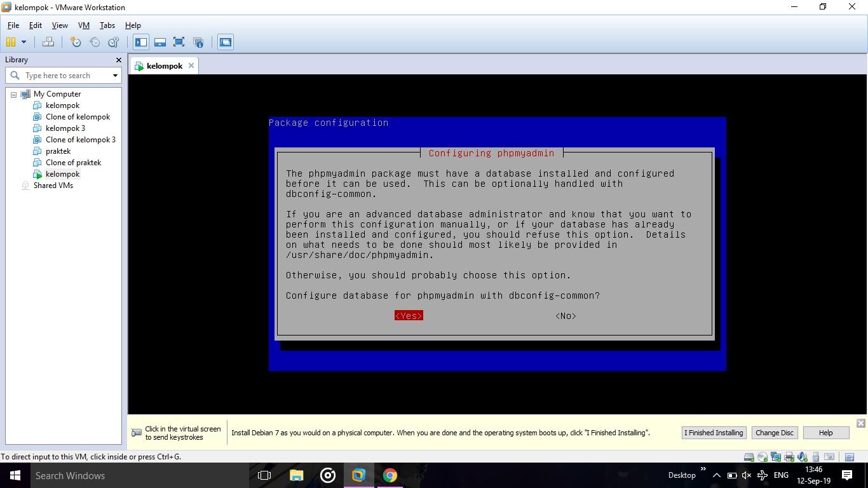Click the Search Windows box
The height and width of the screenshot is (488, 868).
[x=140, y=475]
